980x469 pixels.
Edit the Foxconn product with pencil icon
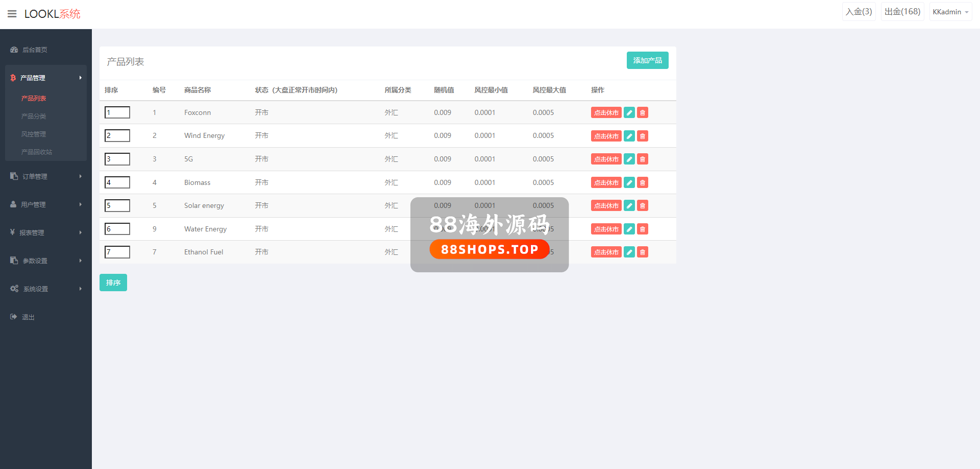pos(629,113)
